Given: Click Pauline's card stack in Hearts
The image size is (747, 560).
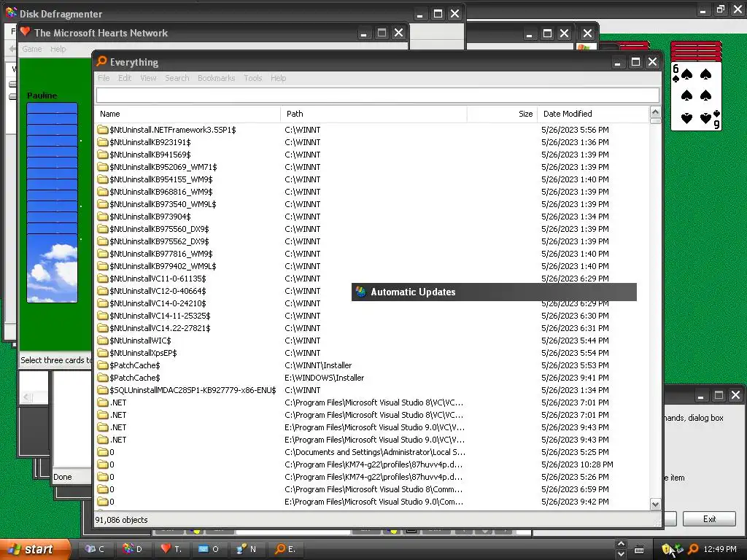Looking at the screenshot, I should pos(52,203).
